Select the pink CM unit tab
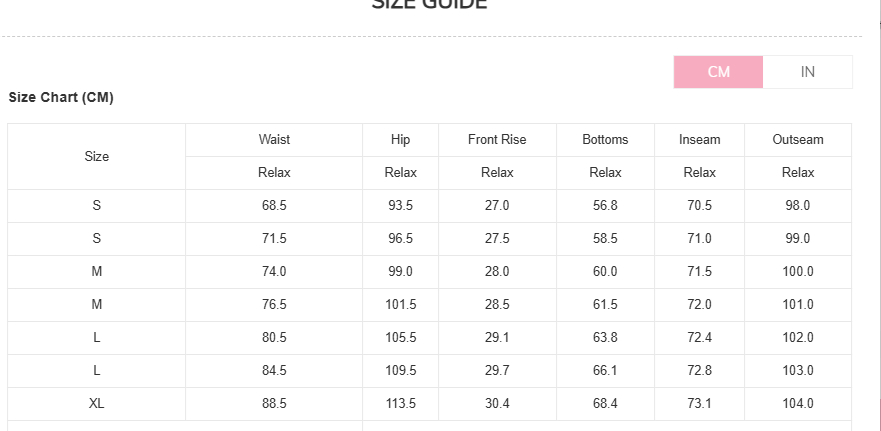Image resolution: width=881 pixels, height=431 pixels. click(x=718, y=72)
